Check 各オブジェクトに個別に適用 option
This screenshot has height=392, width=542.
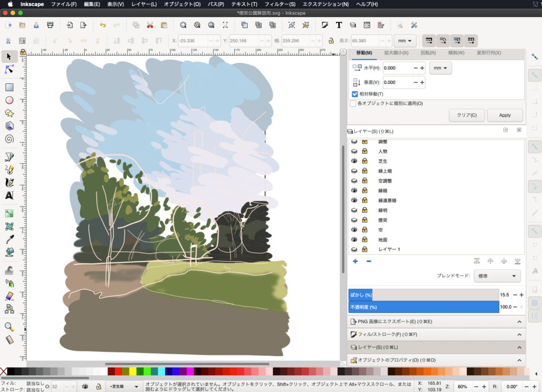coord(353,103)
